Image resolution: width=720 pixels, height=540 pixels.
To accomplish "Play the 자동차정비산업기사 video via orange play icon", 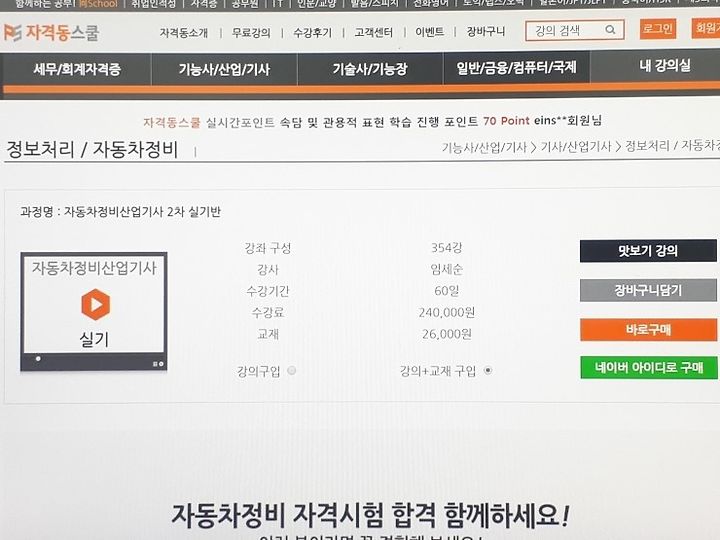I will tap(96, 304).
